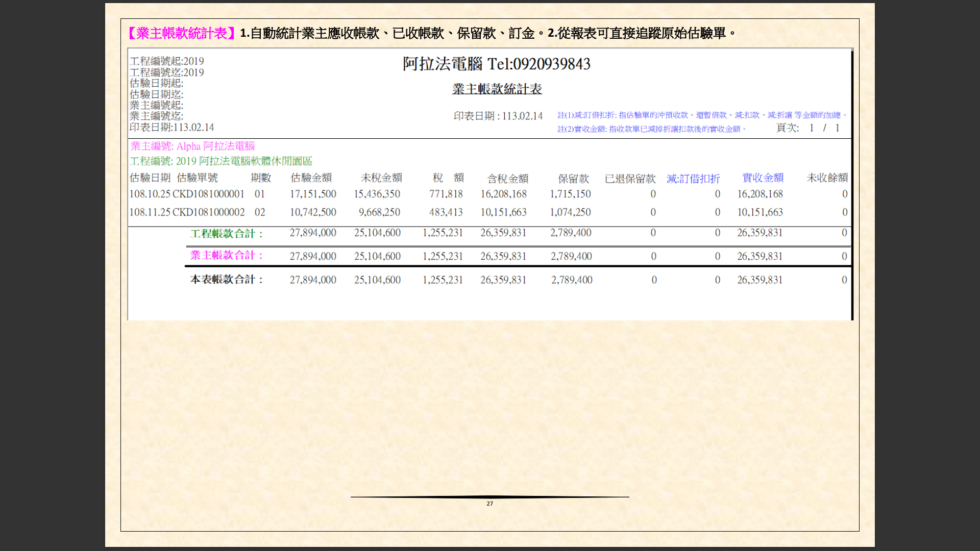
Task: Click the 未稅金額 column header
Action: point(381,178)
